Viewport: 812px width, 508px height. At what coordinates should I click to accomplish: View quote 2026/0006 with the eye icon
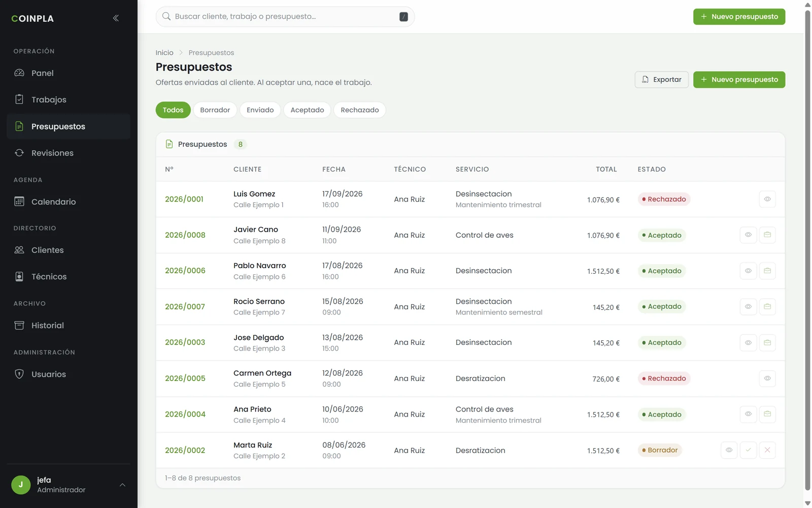(x=748, y=271)
